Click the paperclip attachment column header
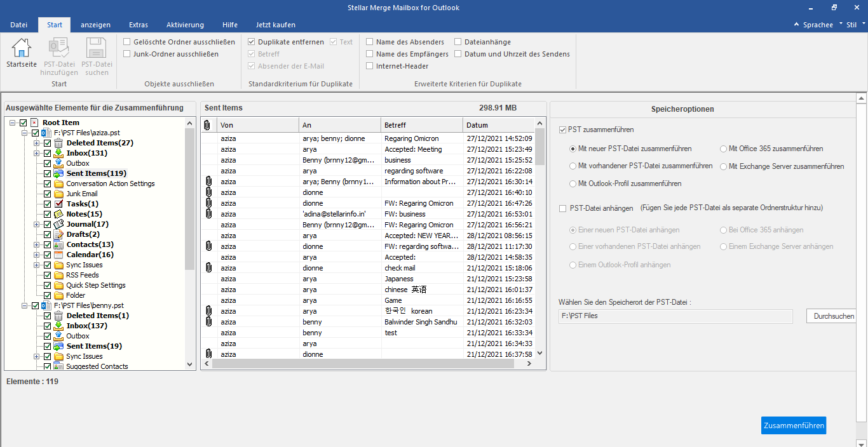Screen dimensions: 868x447 coord(208,125)
